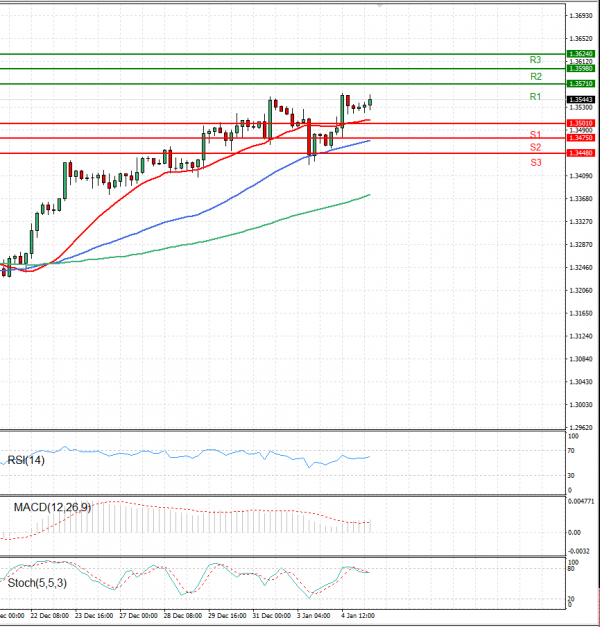The height and width of the screenshot is (627, 600).
Task: Click the 1.32870 price axis value
Action: (581, 244)
